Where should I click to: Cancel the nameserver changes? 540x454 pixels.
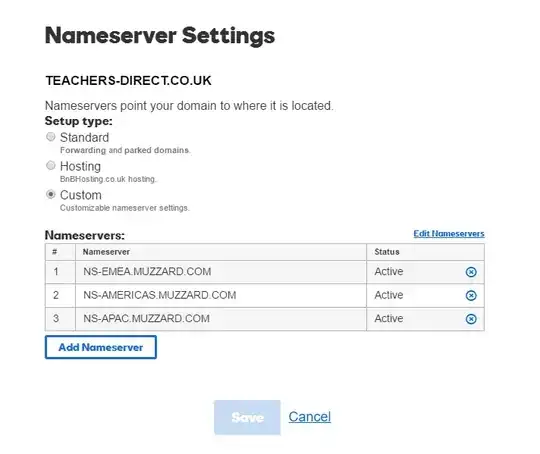[310, 416]
